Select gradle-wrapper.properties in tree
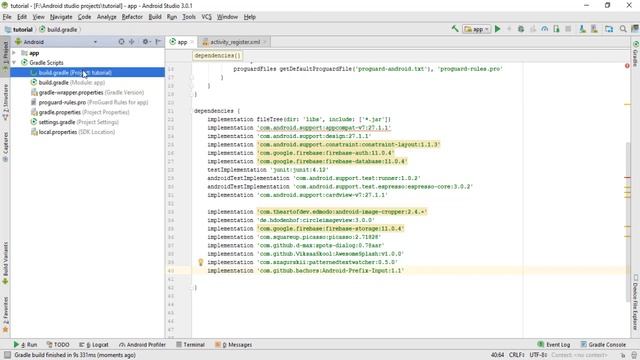Viewport: 640px width, 360px height. pos(87,93)
